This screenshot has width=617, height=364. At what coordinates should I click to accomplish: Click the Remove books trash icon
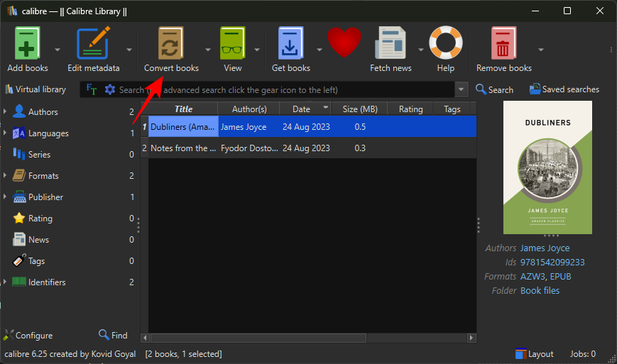503,44
